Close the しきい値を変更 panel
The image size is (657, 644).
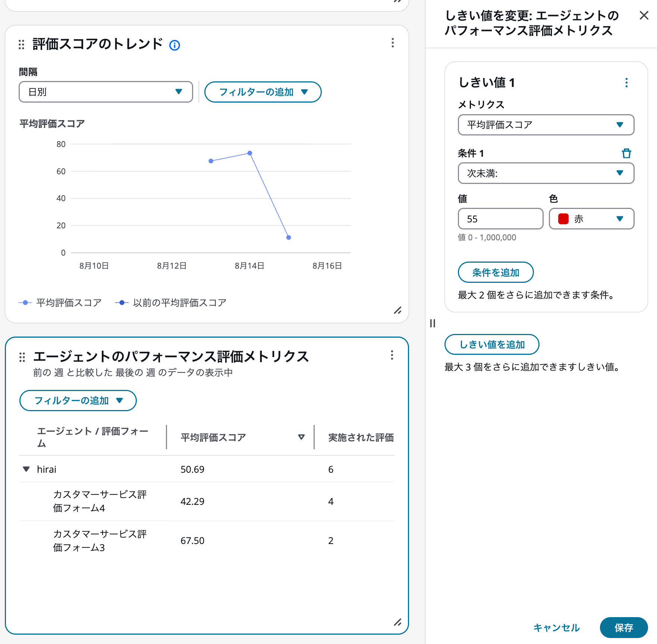point(644,15)
